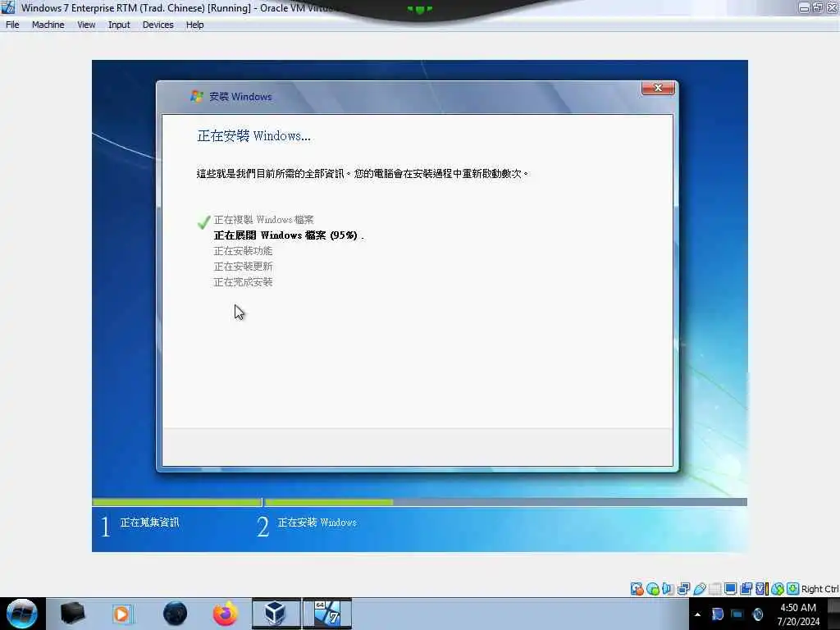Switch to VirtualBox Manager taskbar button

276,614
